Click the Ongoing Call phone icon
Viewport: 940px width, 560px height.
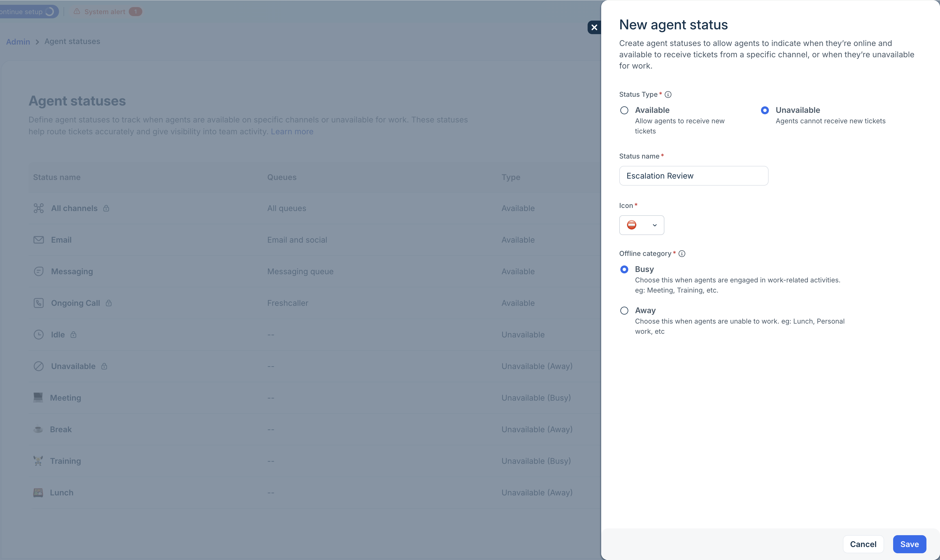38,303
